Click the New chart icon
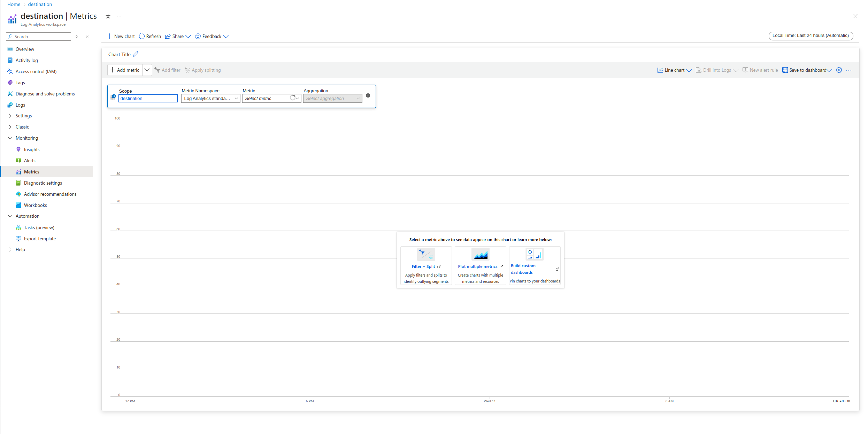 pos(109,36)
